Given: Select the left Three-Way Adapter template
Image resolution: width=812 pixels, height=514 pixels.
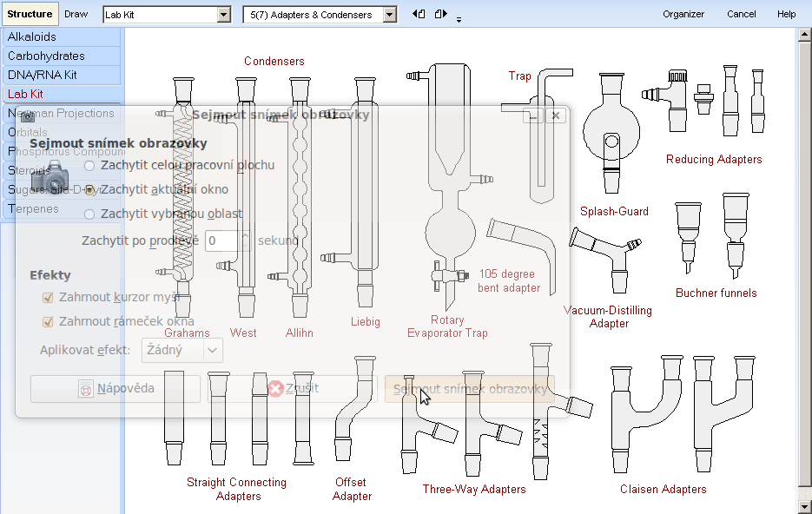Looking at the screenshot, I should 429,425.
